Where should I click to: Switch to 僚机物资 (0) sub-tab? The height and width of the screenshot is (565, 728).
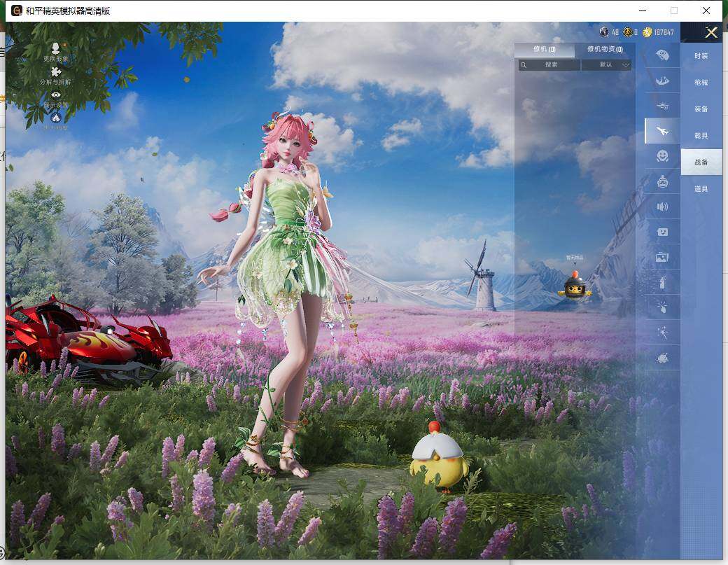click(605, 49)
